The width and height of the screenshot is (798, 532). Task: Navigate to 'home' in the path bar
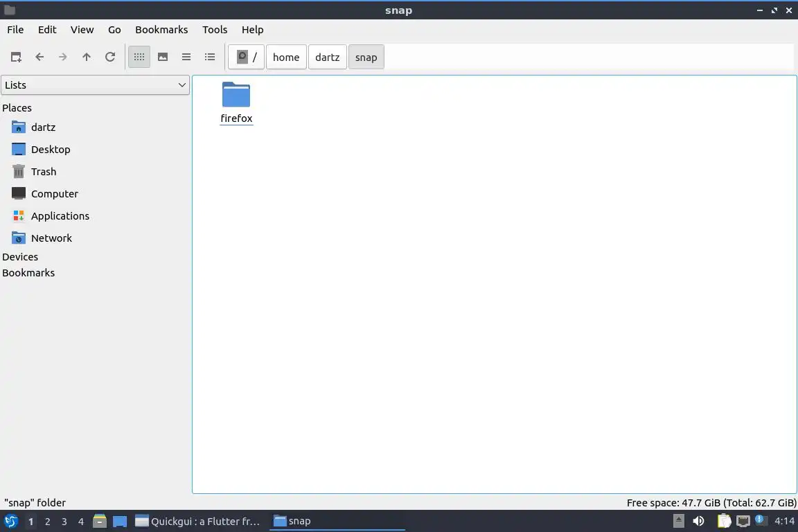(286, 57)
